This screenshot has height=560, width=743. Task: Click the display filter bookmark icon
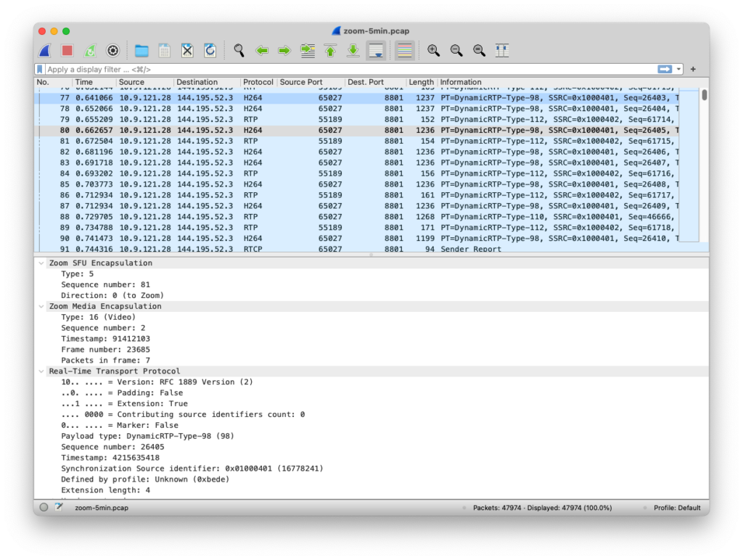click(40, 69)
